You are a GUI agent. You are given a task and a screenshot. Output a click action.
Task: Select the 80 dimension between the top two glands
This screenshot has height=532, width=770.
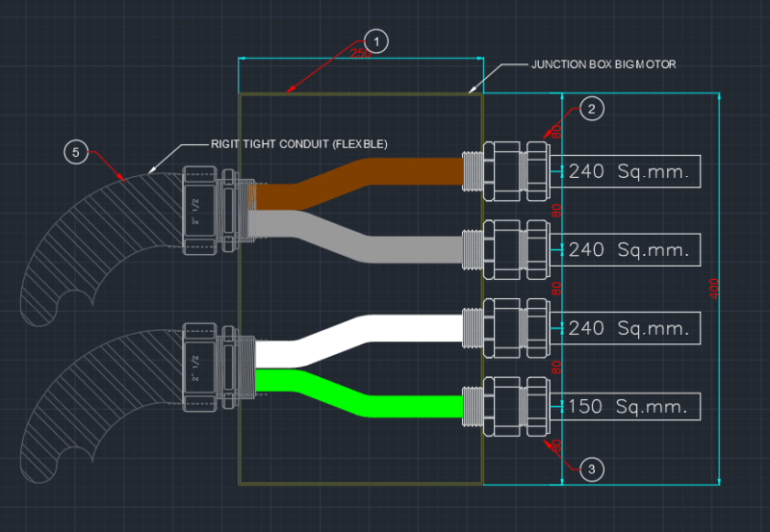(556, 211)
